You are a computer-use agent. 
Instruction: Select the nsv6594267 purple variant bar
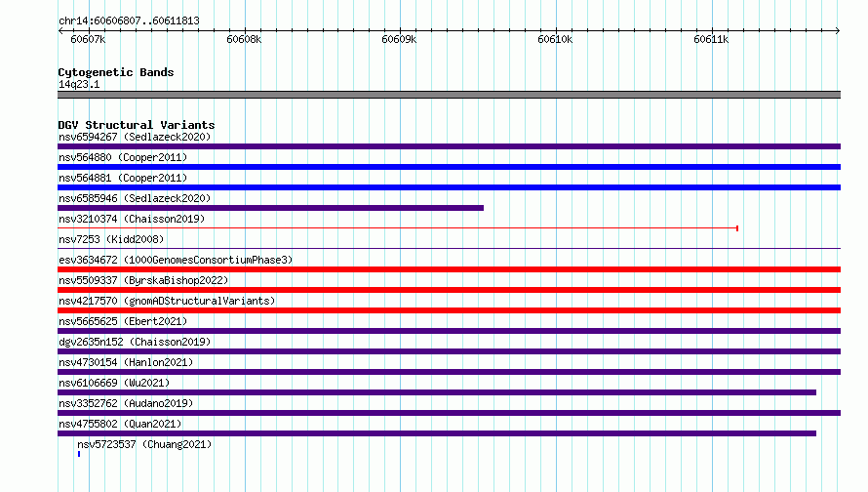pyautogui.click(x=449, y=146)
